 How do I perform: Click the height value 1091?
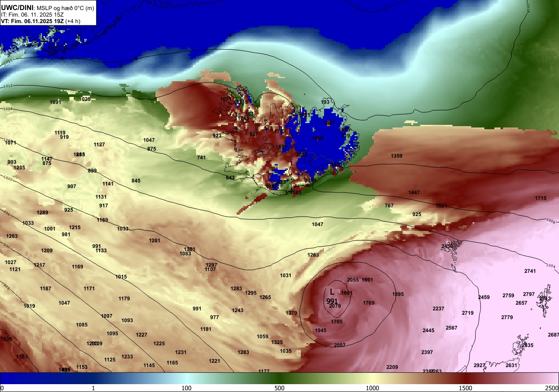(55, 102)
